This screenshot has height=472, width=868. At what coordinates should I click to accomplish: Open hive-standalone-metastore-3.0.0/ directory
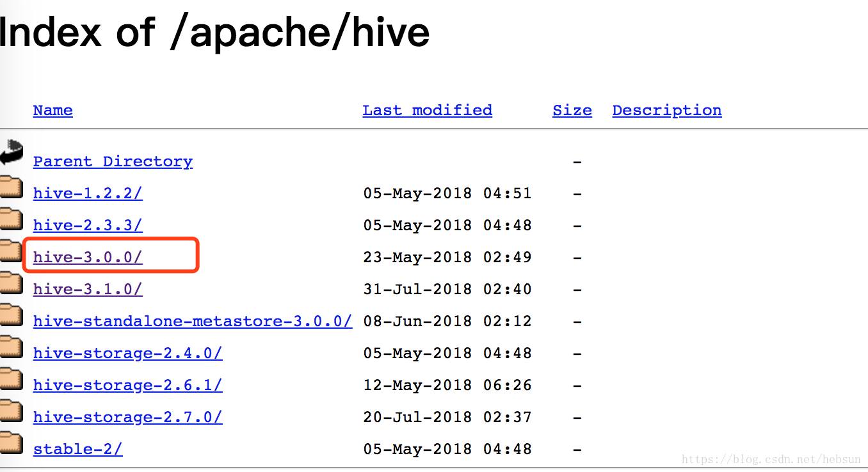pos(193,321)
